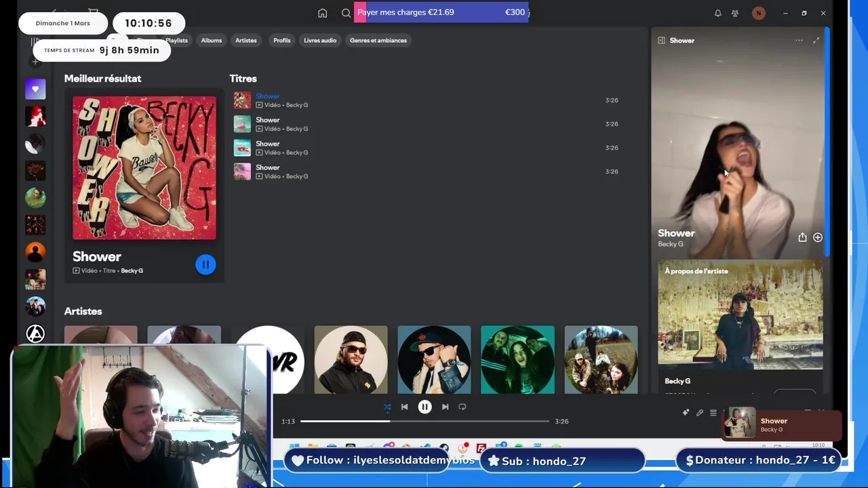Image resolution: width=868 pixels, height=488 pixels.
Task: Filter results by Genres et ambiances
Action: point(378,41)
